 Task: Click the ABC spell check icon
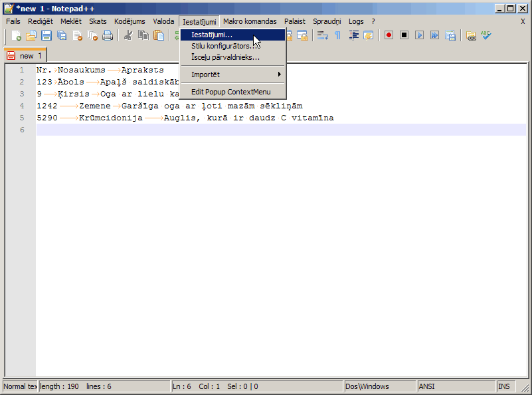pyautogui.click(x=486, y=35)
